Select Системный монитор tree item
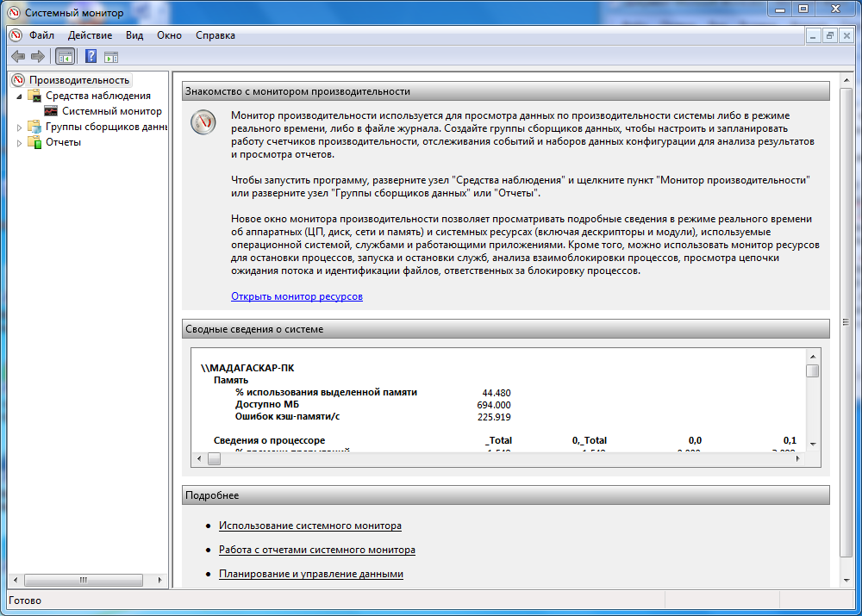Viewport: 862px width, 616px height. click(x=111, y=111)
